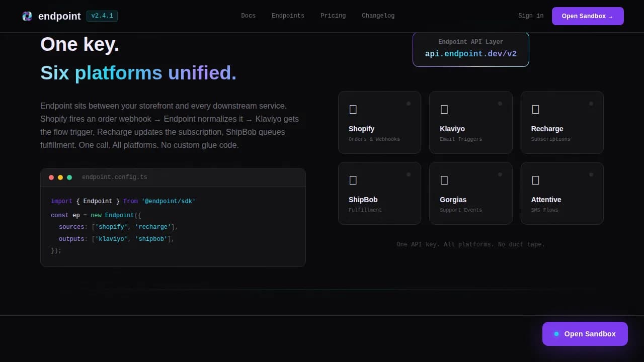View the Changelog nav link
Viewport: 644px width, 362px height.
[x=378, y=16]
